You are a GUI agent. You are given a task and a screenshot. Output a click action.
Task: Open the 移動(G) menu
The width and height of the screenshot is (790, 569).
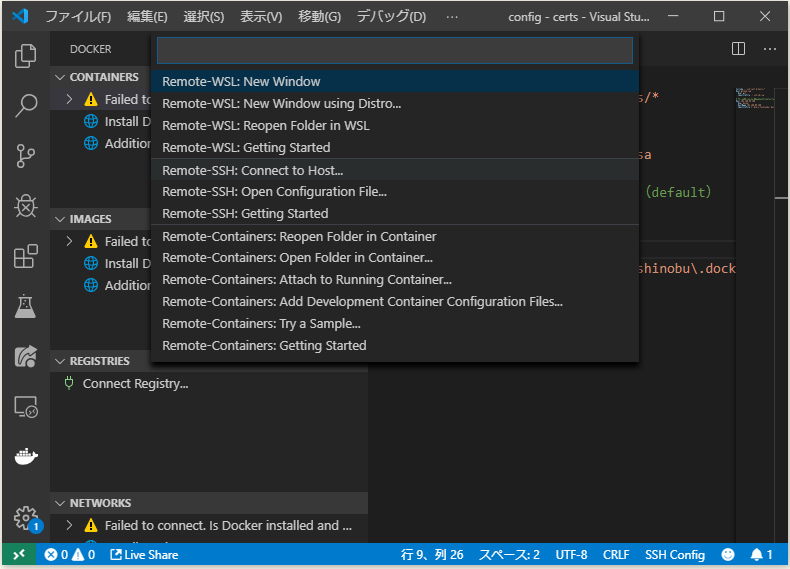click(x=319, y=17)
